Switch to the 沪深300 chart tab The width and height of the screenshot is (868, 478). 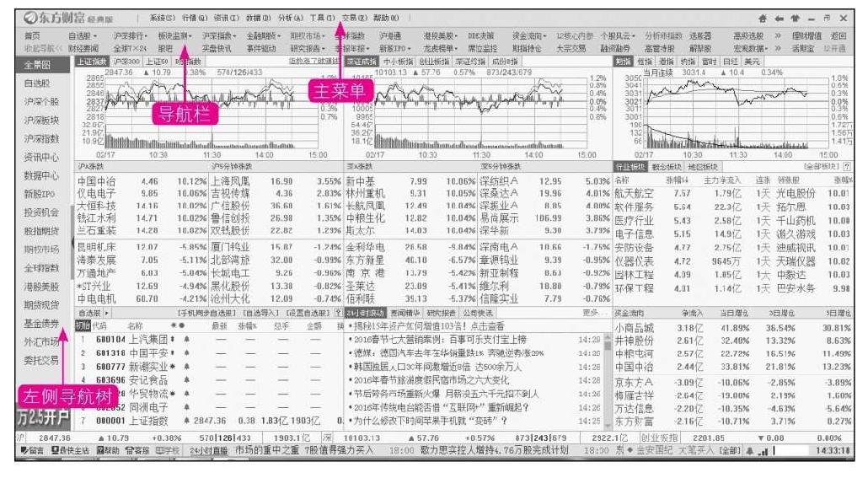[126, 62]
